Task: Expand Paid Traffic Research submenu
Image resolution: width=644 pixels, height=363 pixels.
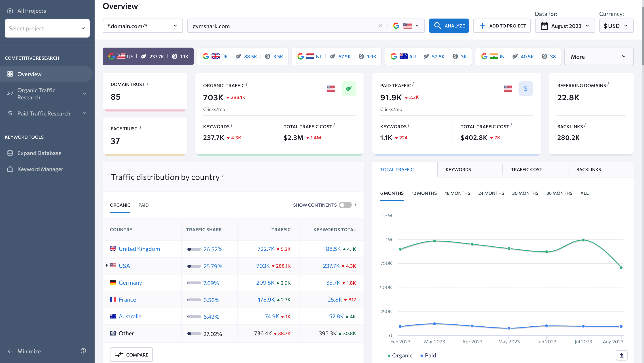Action: pyautogui.click(x=85, y=113)
